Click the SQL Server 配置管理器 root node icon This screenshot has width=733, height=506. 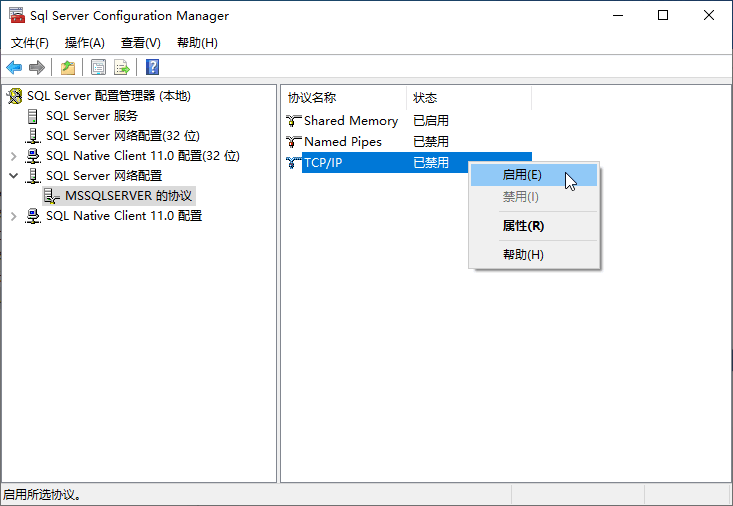tap(14, 96)
